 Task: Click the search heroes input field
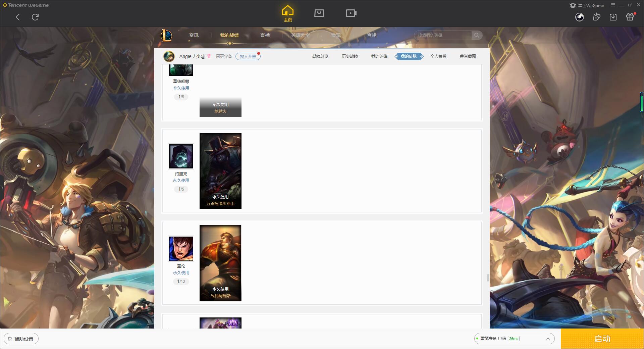[443, 35]
